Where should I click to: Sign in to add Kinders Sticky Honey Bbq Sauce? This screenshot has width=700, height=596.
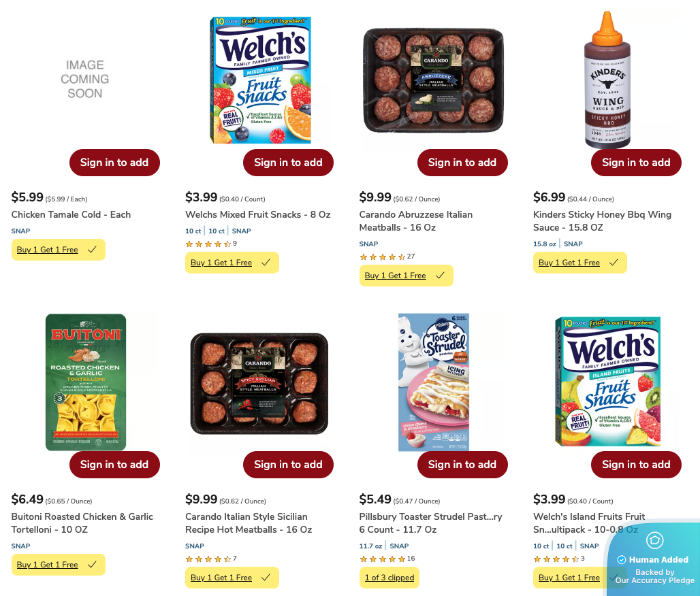[636, 163]
